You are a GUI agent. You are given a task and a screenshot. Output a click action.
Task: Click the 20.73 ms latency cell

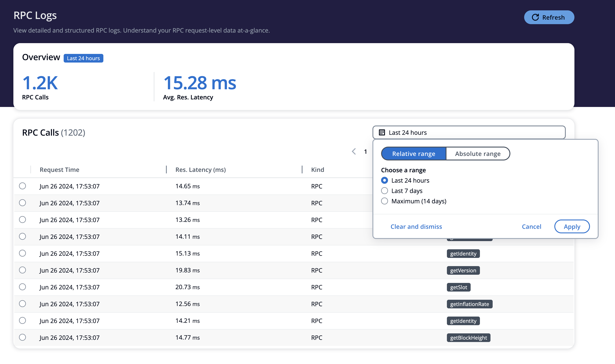[188, 287]
